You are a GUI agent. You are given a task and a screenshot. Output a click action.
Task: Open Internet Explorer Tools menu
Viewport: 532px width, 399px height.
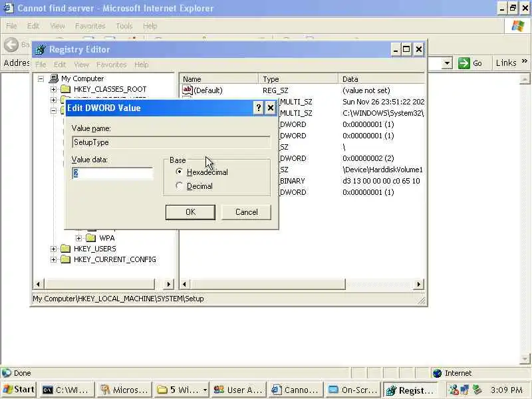124,26
